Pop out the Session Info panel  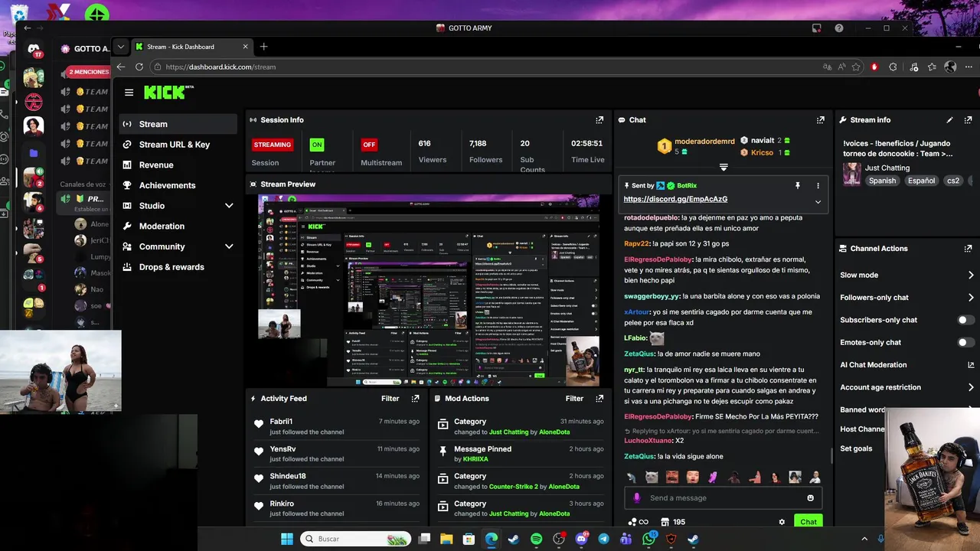coord(599,120)
